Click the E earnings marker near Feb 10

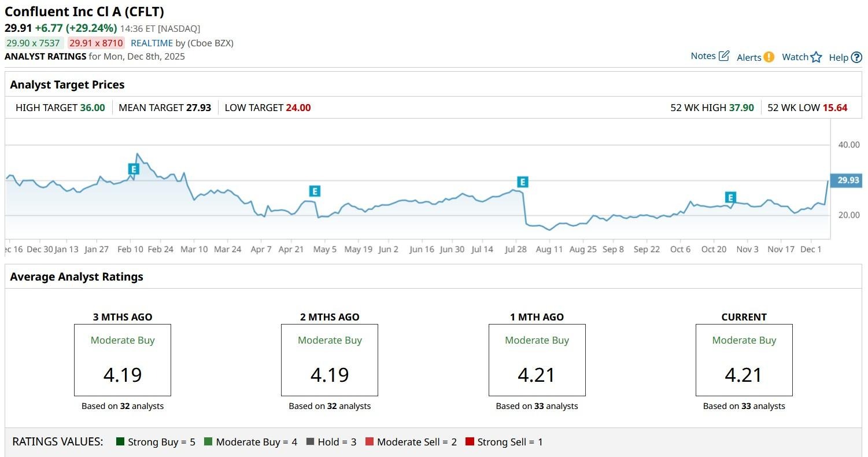pyautogui.click(x=133, y=169)
